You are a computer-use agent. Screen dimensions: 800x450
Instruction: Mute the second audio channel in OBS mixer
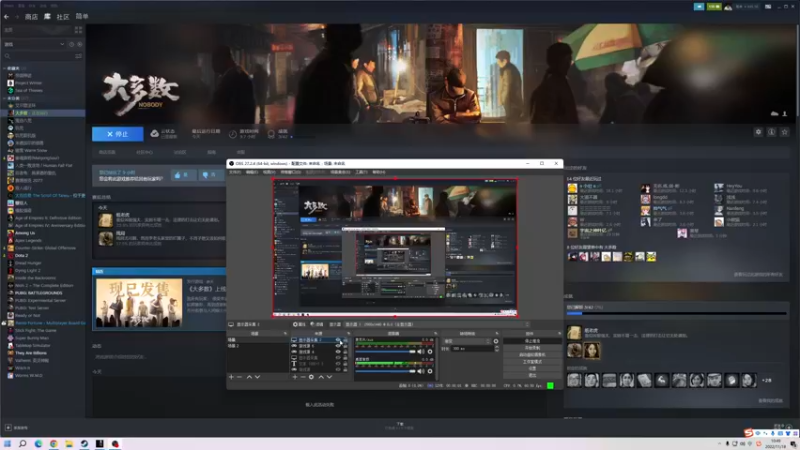pyautogui.click(x=421, y=371)
